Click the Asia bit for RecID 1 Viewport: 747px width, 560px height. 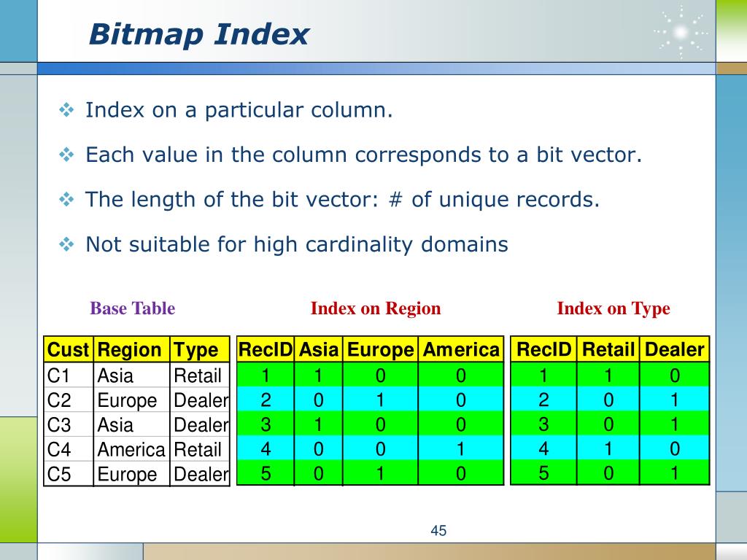point(318,376)
